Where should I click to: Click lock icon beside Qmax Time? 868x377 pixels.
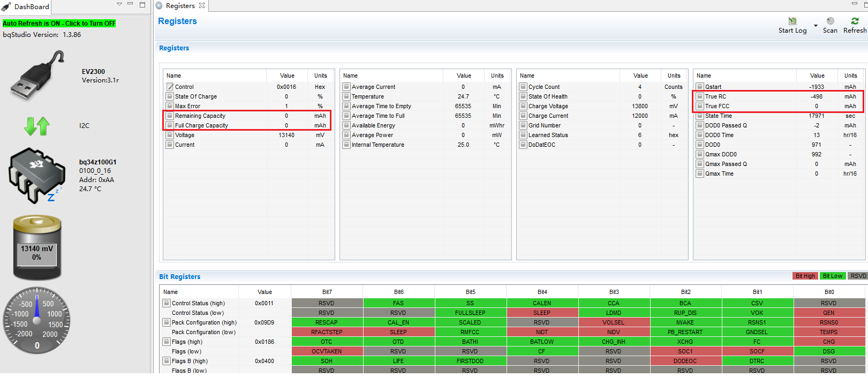(x=700, y=174)
